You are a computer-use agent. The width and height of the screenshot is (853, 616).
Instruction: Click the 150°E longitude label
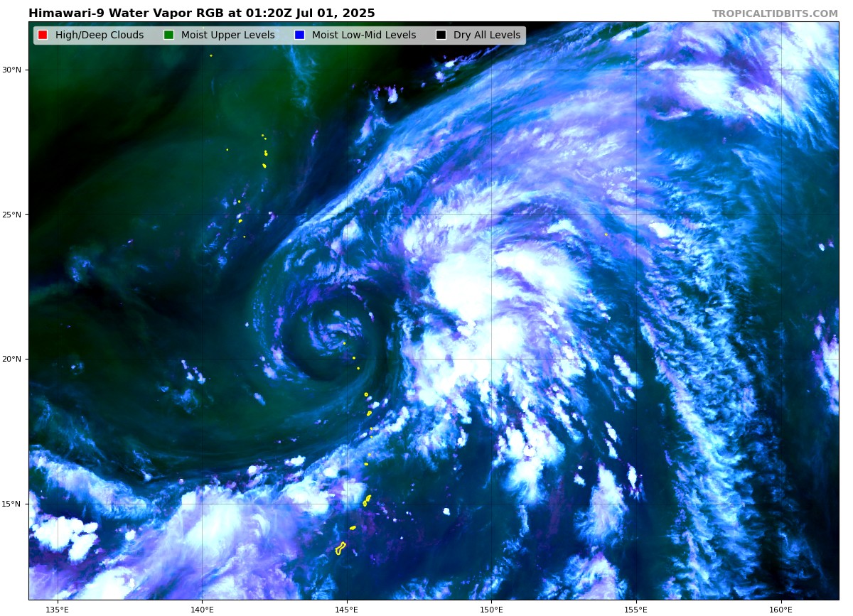(x=491, y=609)
